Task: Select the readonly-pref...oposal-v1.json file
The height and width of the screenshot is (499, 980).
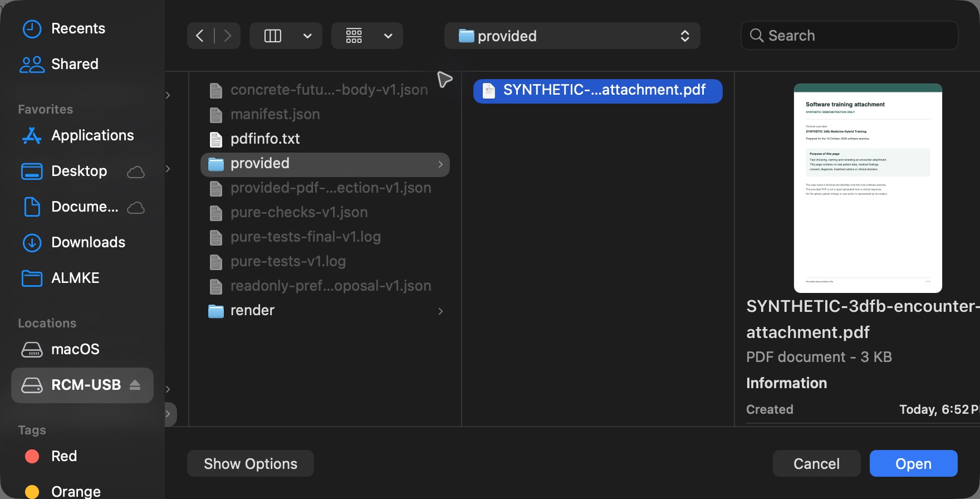Action: pyautogui.click(x=325, y=286)
